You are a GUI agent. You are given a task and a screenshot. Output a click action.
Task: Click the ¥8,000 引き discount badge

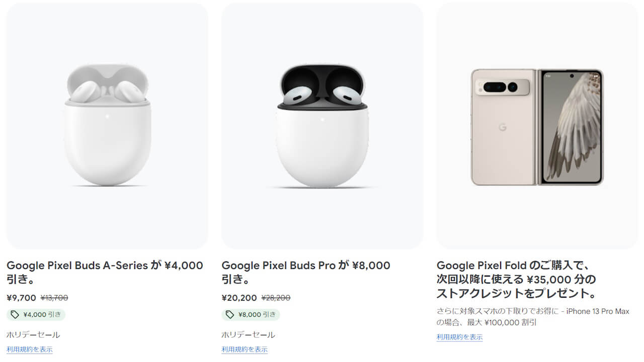(x=250, y=314)
